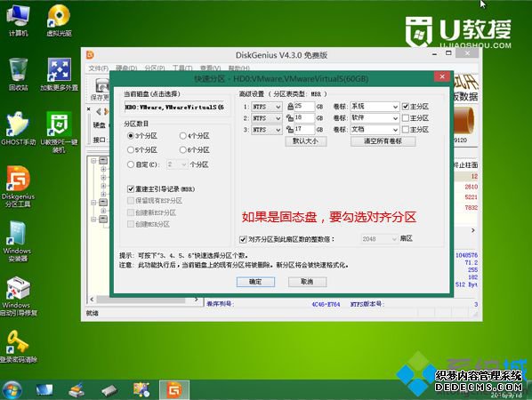Click the 默认大小 button
Viewport: 532px width, 400px height.
pos(306,141)
